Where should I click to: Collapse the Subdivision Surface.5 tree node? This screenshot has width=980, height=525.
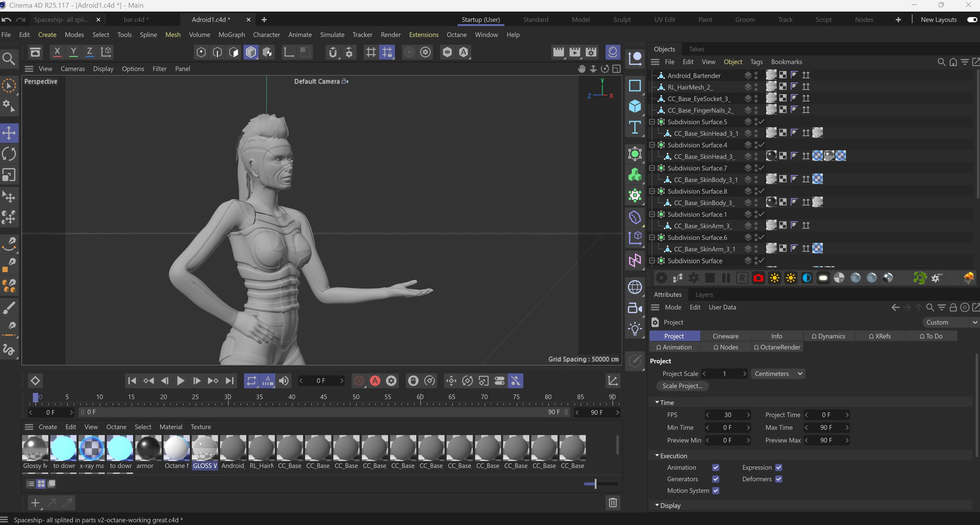click(652, 122)
